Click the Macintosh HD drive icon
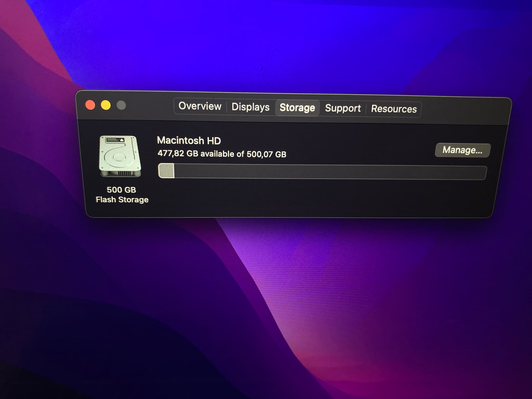This screenshot has width=532, height=399. click(120, 156)
